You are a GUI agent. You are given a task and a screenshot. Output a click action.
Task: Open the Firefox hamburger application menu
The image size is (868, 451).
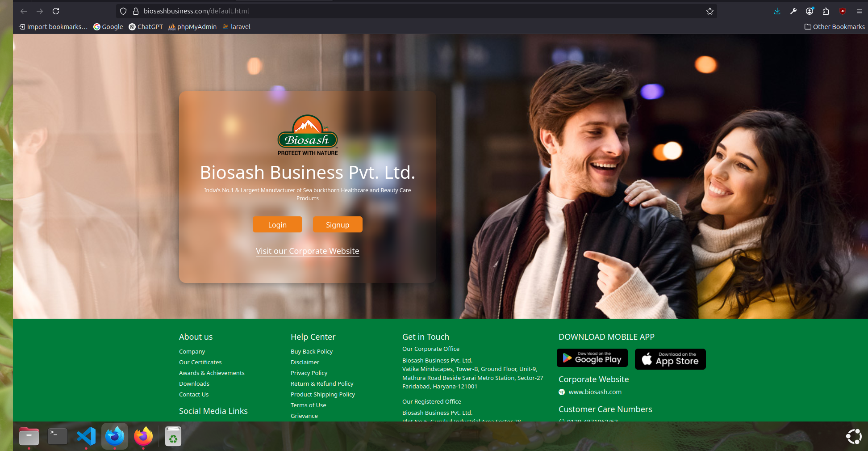coord(859,11)
